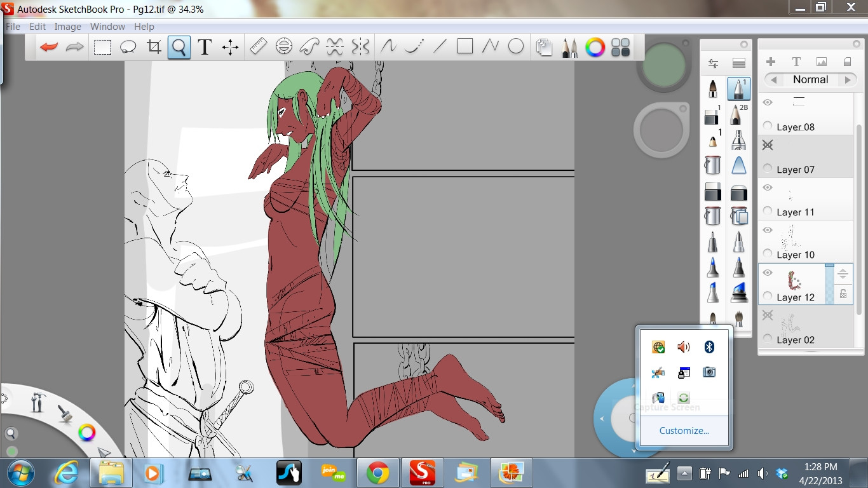Select the Zoom magnifier tool in toolbar
The height and width of the screenshot is (488, 868).
pos(179,47)
